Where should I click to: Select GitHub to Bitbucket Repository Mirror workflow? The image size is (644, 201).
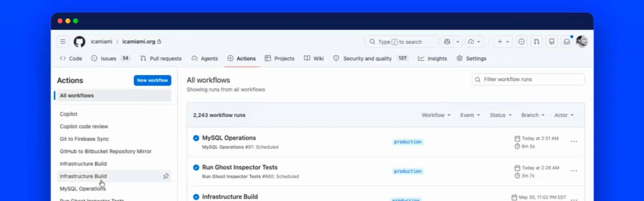106,151
